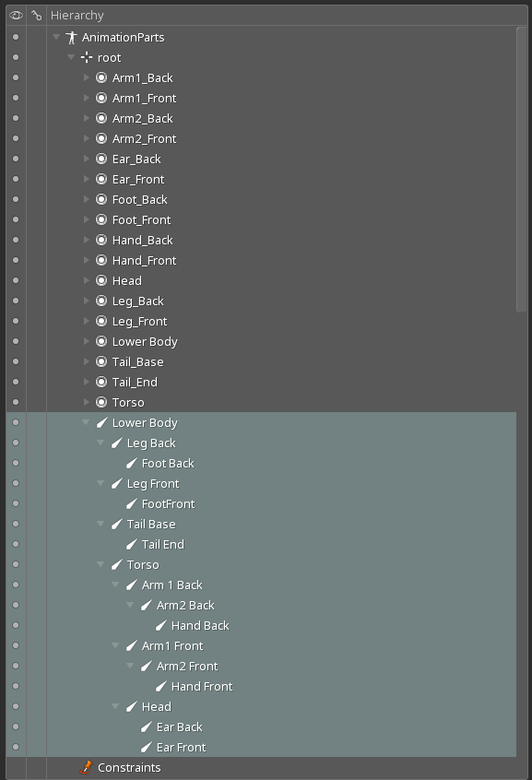Viewport: 532px width, 780px height.
Task: Click the slot icon beside Arm1_Back
Action: pos(100,77)
